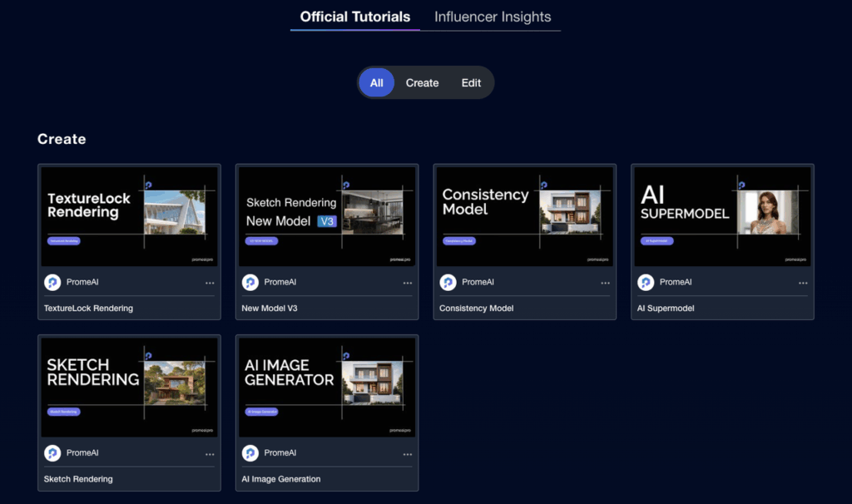Click PromeAI avatar on AI Supermodel card
The height and width of the screenshot is (504, 852).
[646, 283]
